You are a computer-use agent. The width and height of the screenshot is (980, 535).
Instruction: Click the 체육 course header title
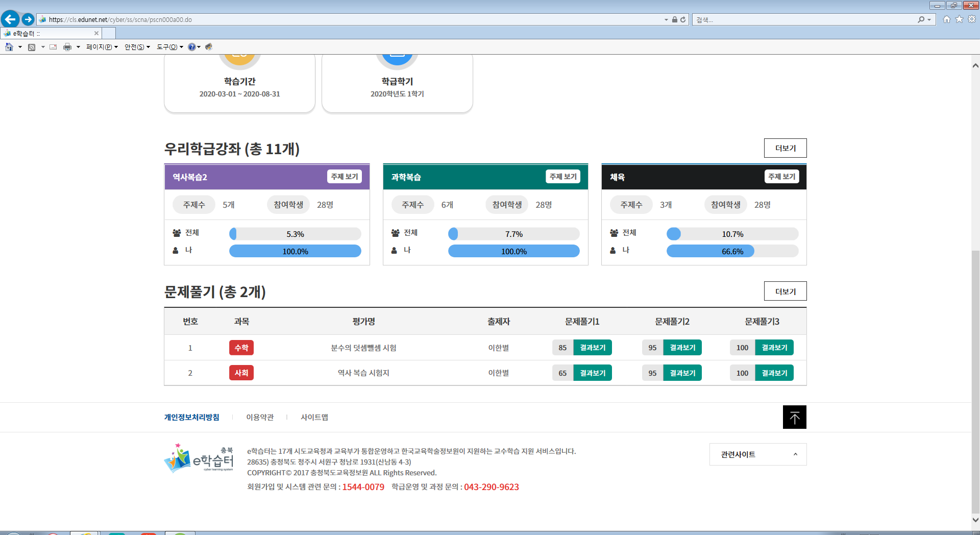click(617, 177)
